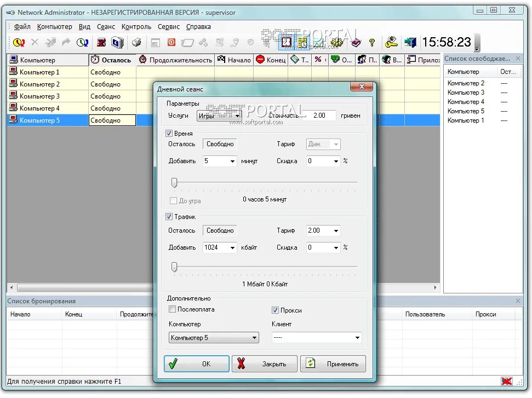
Task: Click the red power button toolbar icon
Action: 171,42
